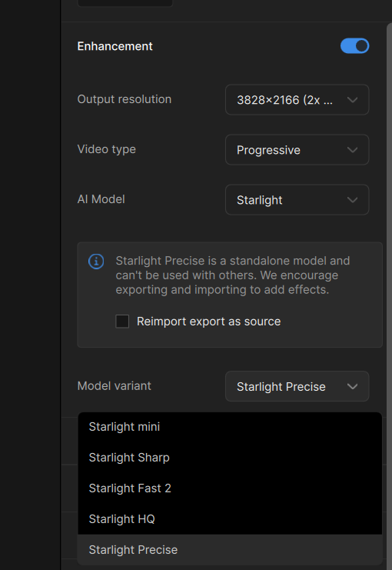392x570 pixels.
Task: Click the info icon in the notice box
Action: point(96,262)
